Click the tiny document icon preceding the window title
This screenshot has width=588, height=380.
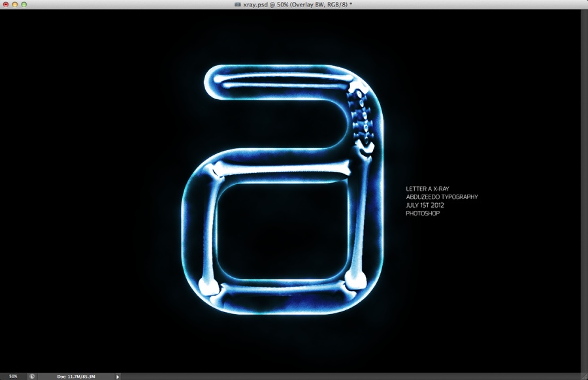(x=238, y=6)
